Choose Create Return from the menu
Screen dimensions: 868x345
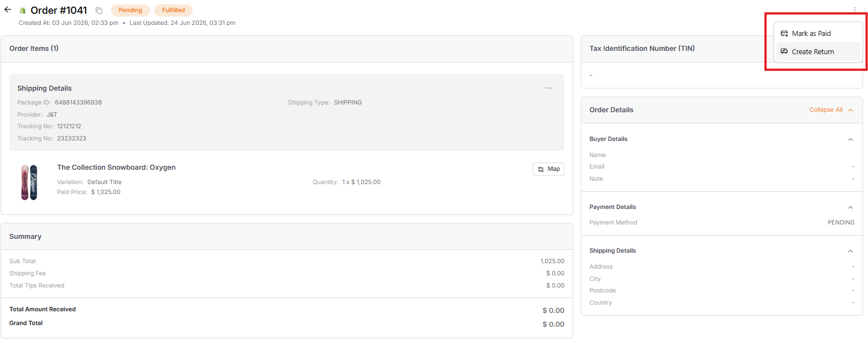818,51
